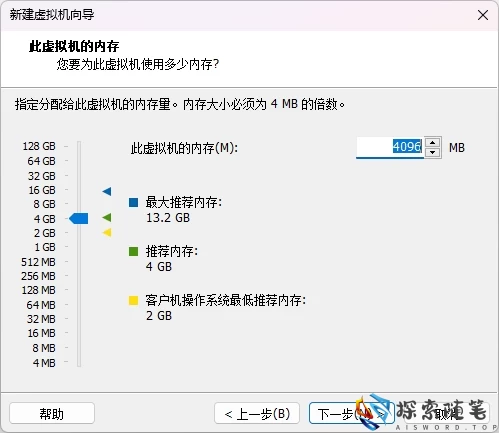Click the green recommended memory marker
This screenshot has height=433, width=499.
(x=107, y=218)
